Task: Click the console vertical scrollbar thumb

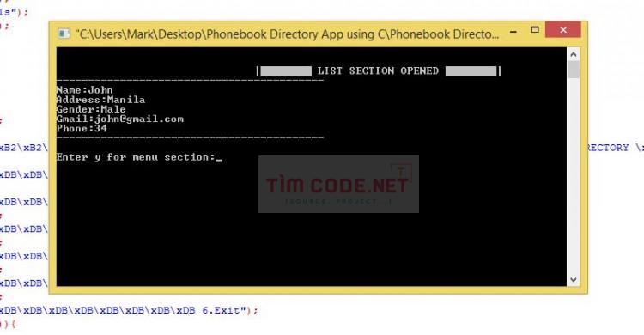Action: 574,70
